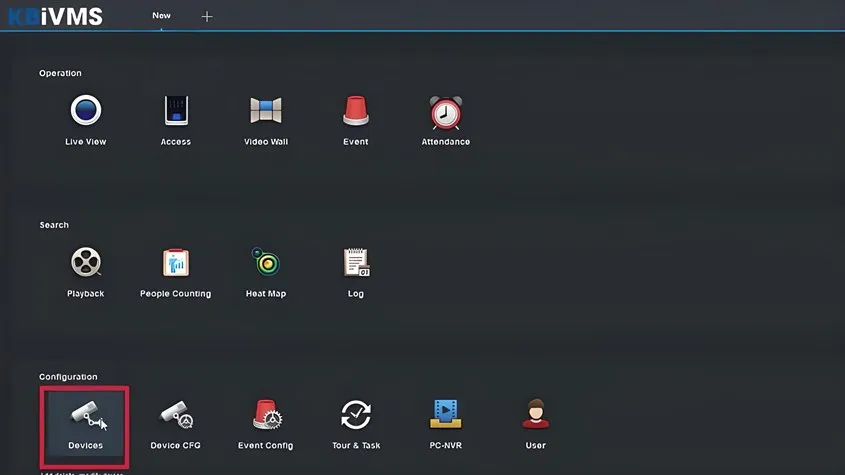Add a new tab with plus button

207,17
